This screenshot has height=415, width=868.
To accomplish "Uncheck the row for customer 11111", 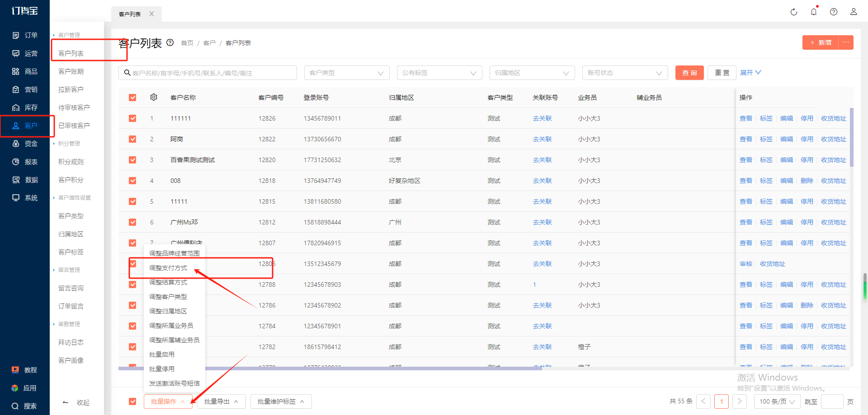I will click(132, 201).
